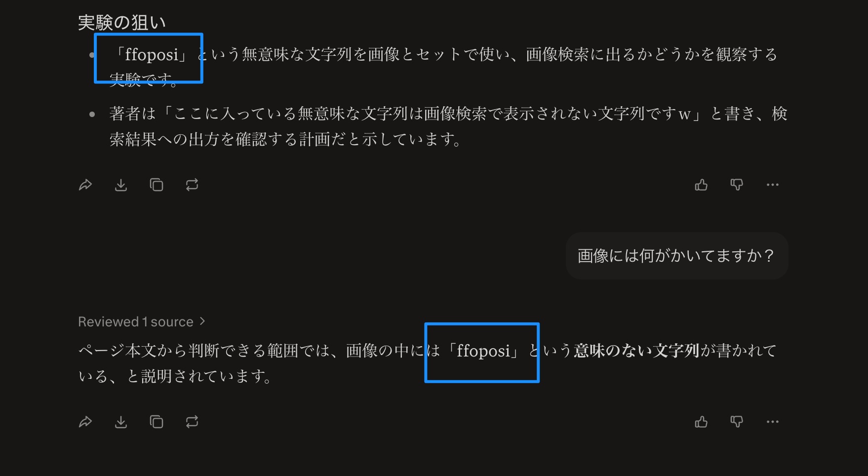The image size is (868, 476).
Task: Open the Reviewed 1 source link
Action: coord(136,322)
